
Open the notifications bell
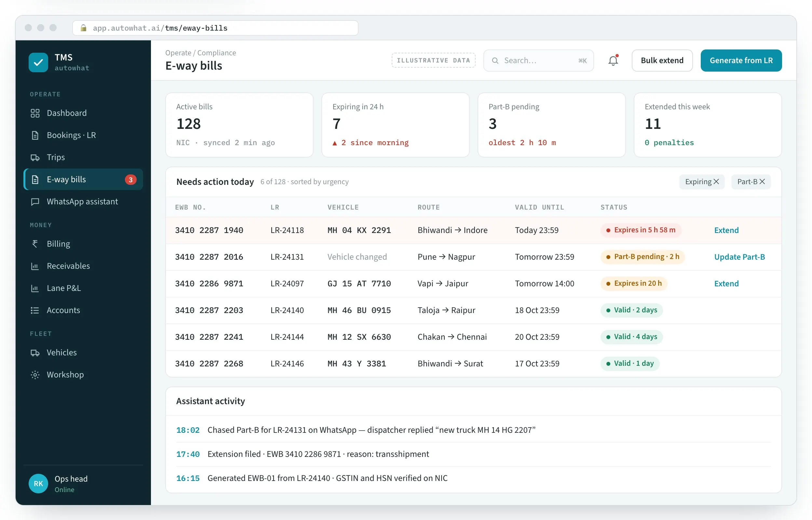[x=613, y=61]
